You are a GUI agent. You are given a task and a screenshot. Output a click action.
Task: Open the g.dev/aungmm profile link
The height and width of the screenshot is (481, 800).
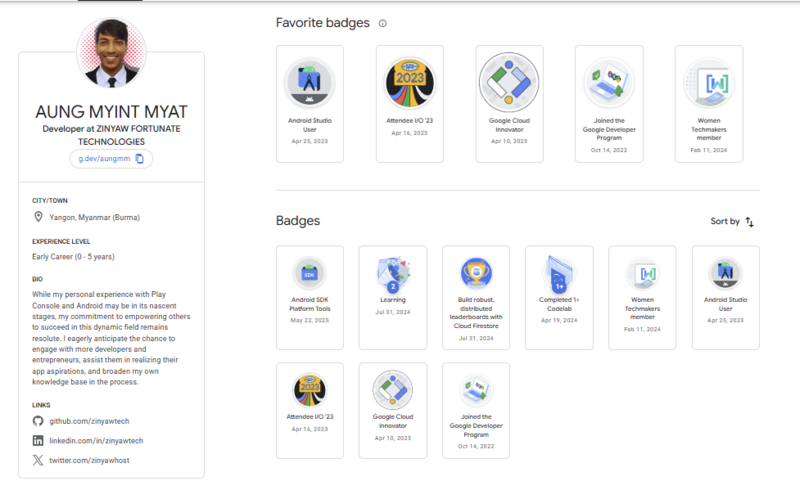104,159
